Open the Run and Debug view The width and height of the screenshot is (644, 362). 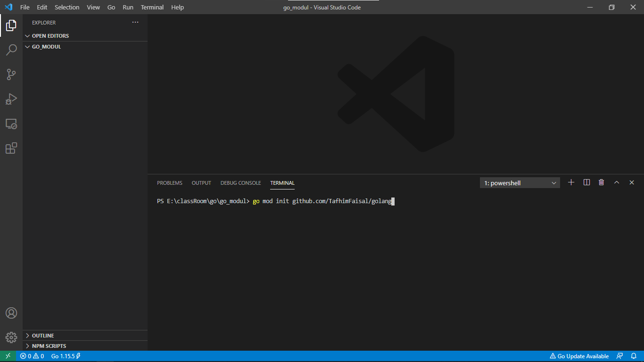tap(11, 99)
